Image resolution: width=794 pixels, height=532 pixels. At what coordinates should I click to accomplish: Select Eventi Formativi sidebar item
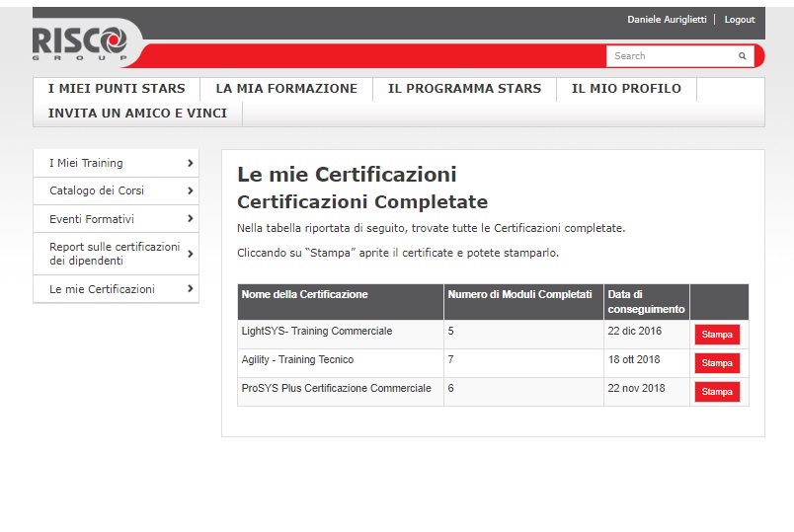(x=116, y=219)
